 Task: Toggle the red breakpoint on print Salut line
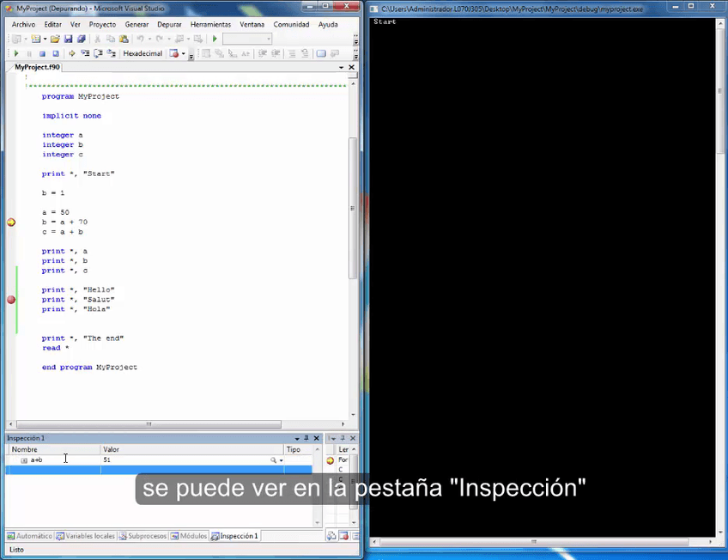click(x=11, y=300)
